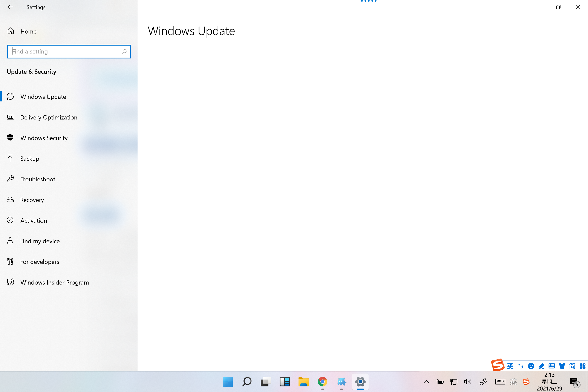Expand hidden system tray icons chevron
Image resolution: width=588 pixels, height=392 pixels.
[426, 382]
